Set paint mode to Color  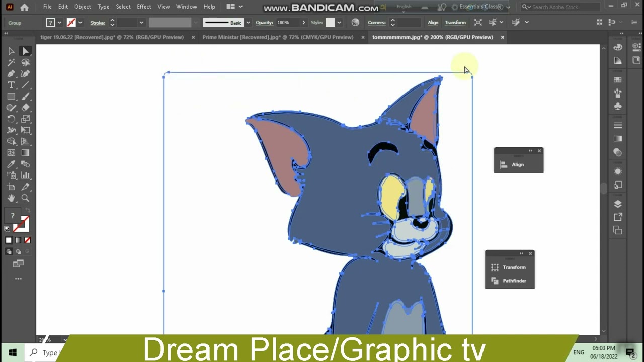[x=9, y=240]
